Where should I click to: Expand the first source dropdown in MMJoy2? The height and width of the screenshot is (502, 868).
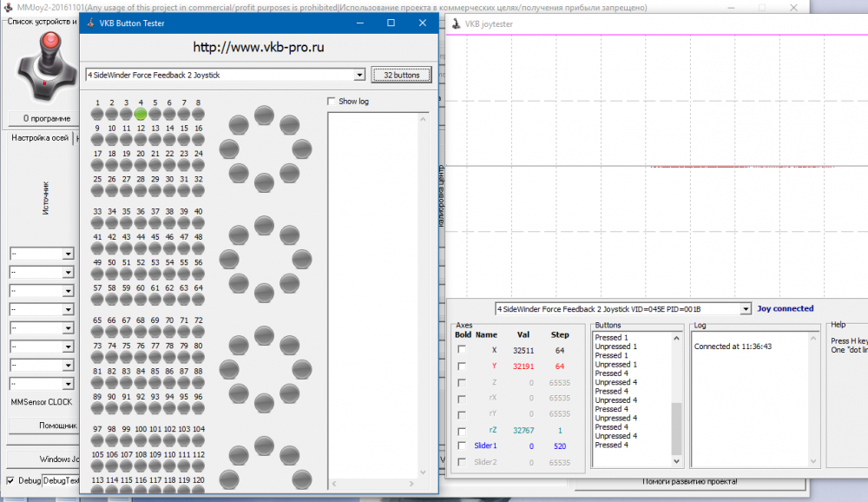click(68, 254)
